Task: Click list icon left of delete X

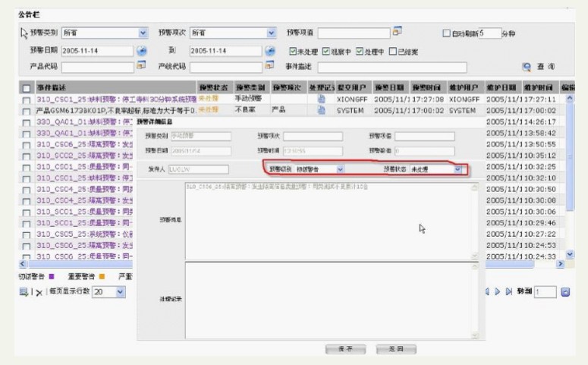Action: (24, 292)
